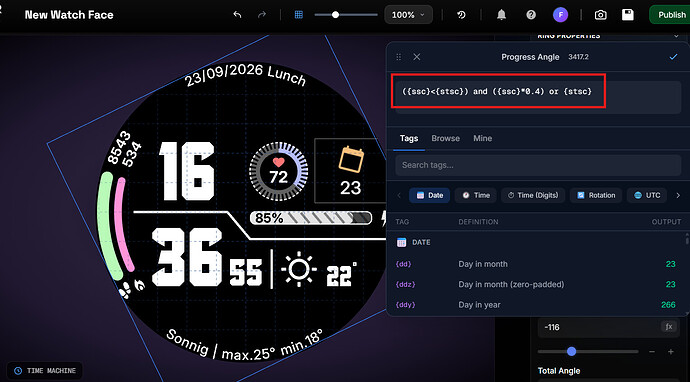Open the 100% zoom dropdown
The height and width of the screenshot is (382, 690).
(x=408, y=15)
